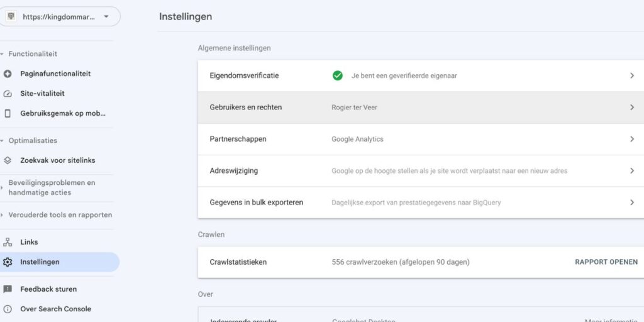
Task: Click the RAPPORT OPENEN button
Action: coord(606,262)
